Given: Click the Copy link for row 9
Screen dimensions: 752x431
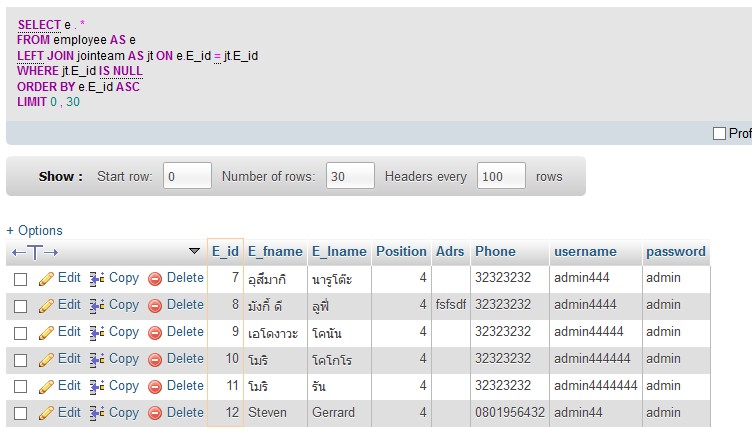Looking at the screenshot, I should pyautogui.click(x=124, y=332).
